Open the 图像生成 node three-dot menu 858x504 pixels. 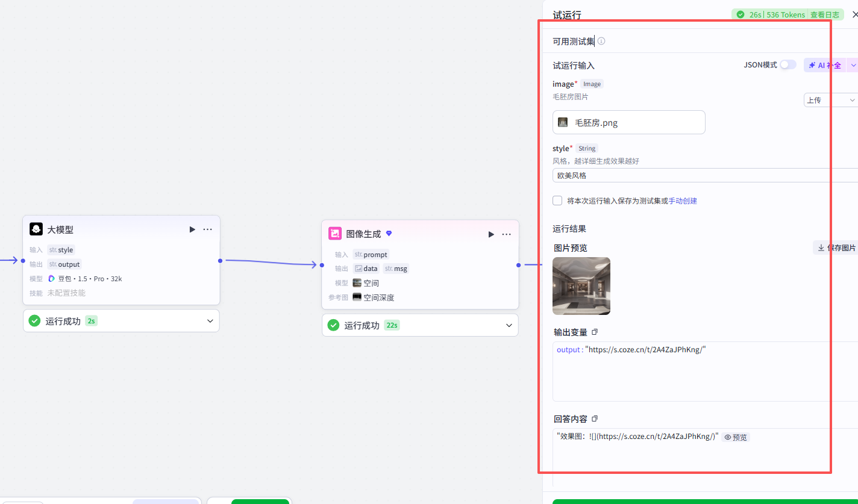(507, 234)
